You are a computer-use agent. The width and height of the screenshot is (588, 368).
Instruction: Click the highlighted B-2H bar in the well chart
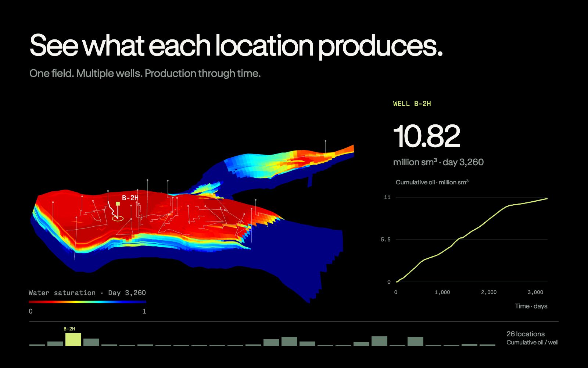pos(73,339)
